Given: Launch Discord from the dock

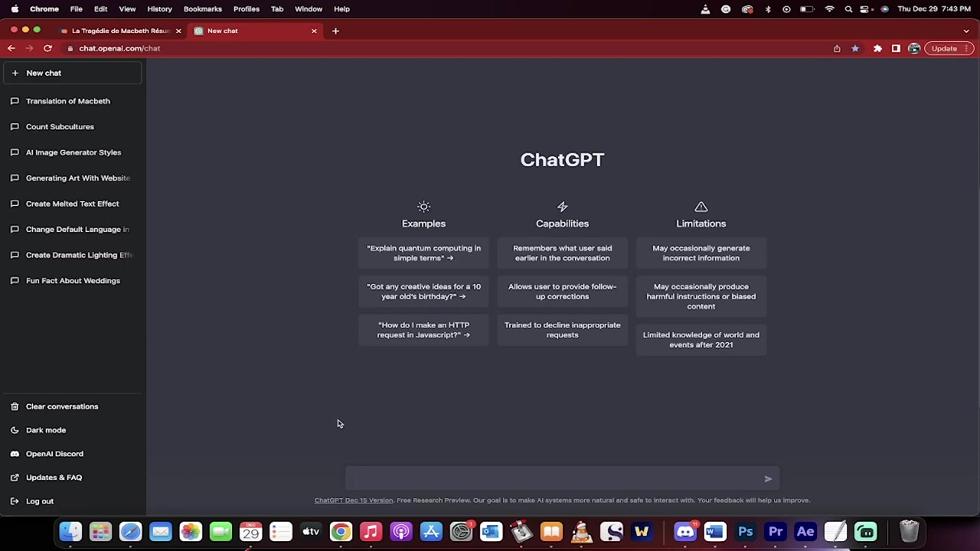Looking at the screenshot, I should [x=685, y=532].
